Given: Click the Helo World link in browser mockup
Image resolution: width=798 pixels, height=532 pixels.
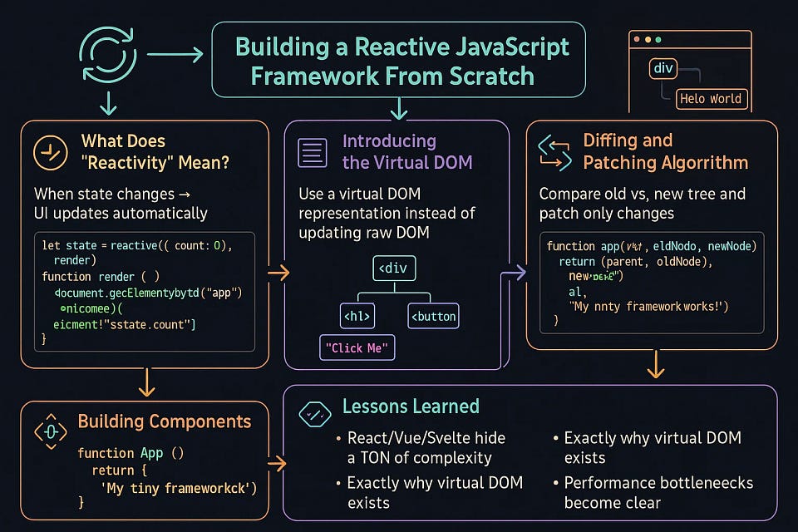Looking at the screenshot, I should 712,98.
